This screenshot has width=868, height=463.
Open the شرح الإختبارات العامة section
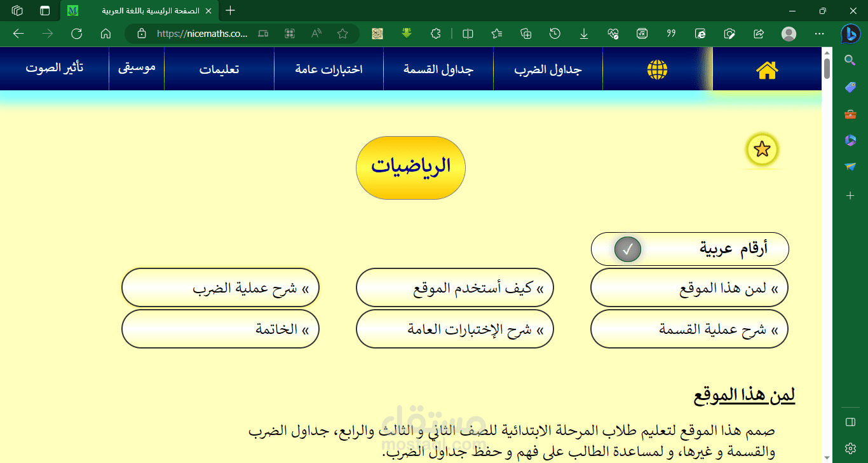point(455,329)
